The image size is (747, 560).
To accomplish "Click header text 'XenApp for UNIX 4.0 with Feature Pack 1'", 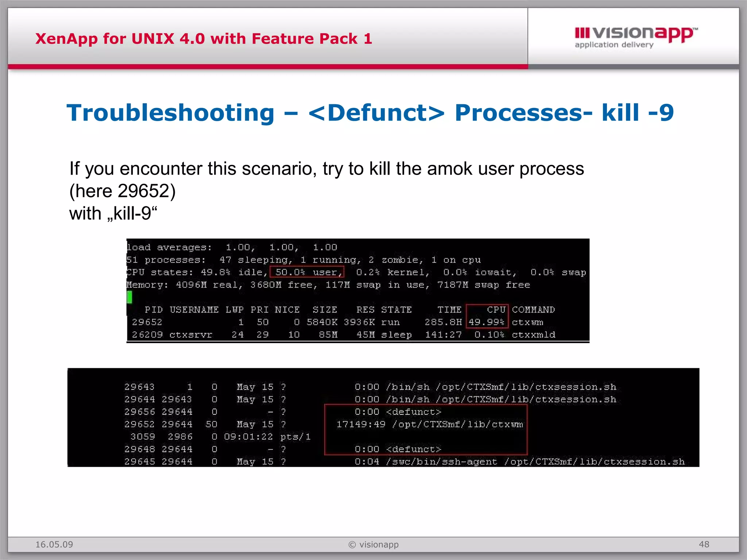I will pyautogui.click(x=204, y=39).
